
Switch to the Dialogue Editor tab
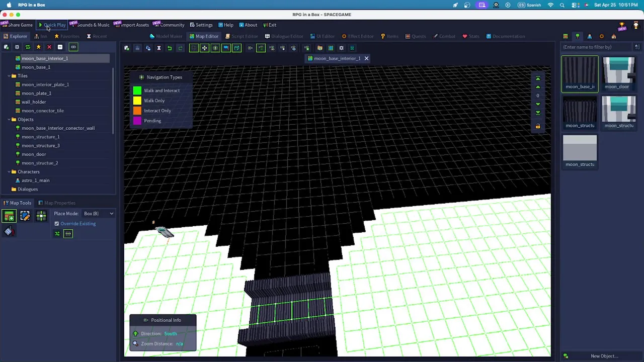(x=284, y=36)
